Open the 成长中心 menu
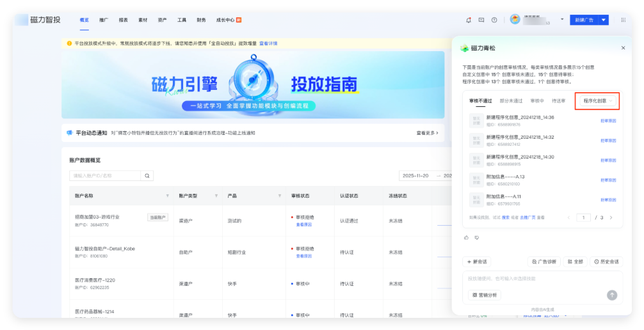The height and width of the screenshot is (330, 644). tap(225, 20)
